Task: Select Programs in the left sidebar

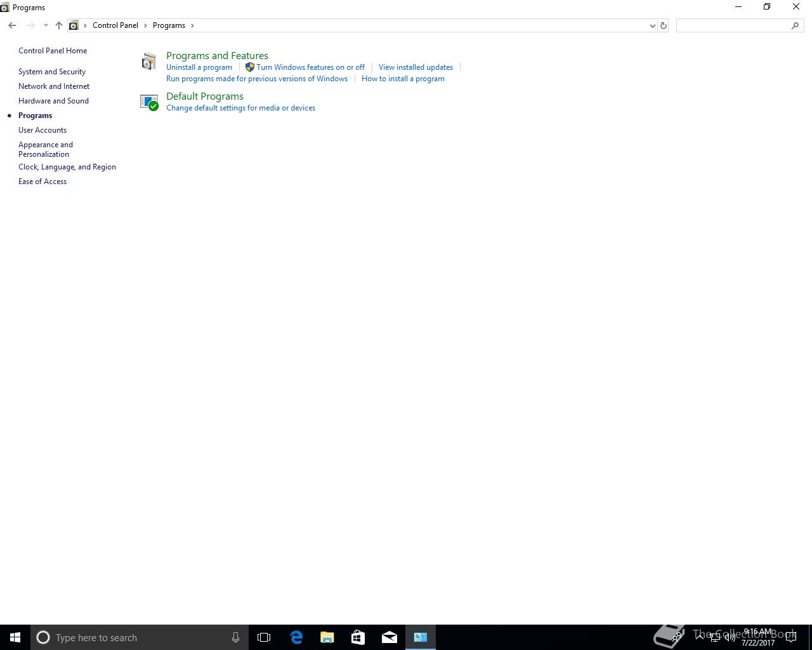Action: pyautogui.click(x=36, y=116)
